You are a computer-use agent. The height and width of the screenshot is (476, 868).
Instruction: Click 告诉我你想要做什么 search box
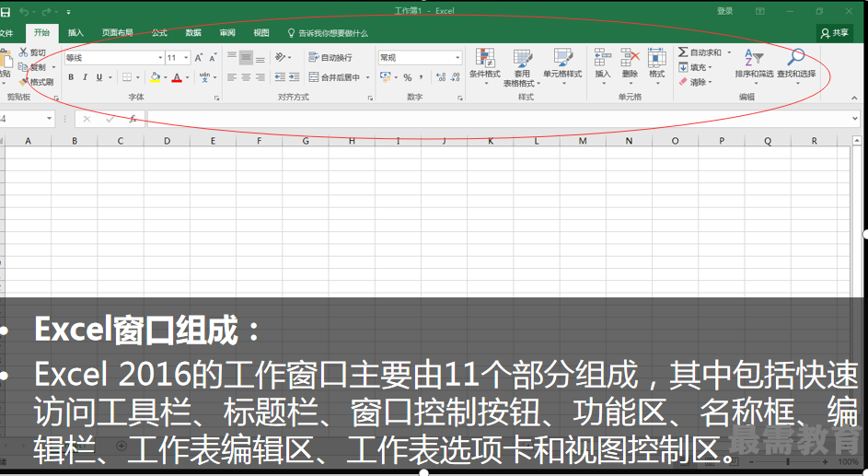(x=328, y=33)
